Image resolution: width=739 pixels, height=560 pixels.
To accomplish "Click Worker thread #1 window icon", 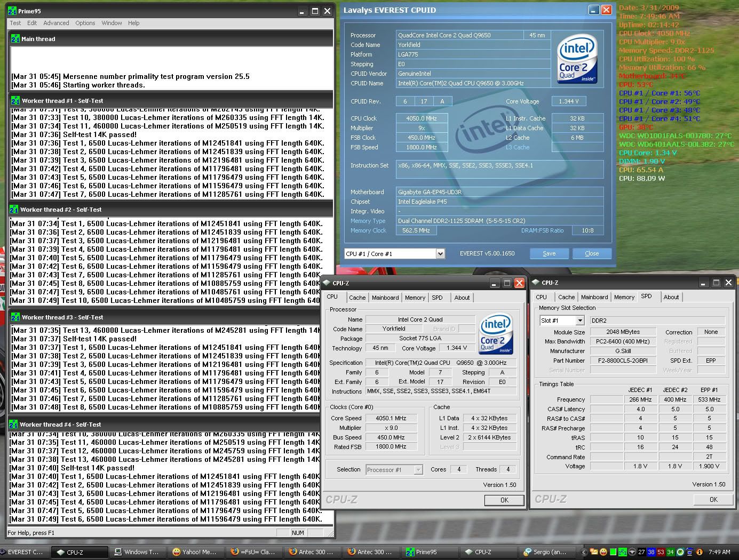I will pos(15,100).
